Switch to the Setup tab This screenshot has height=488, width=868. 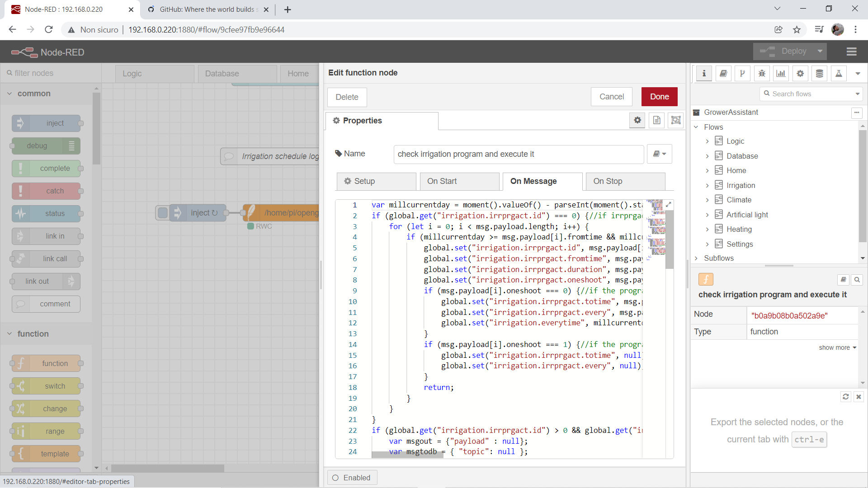(x=376, y=181)
